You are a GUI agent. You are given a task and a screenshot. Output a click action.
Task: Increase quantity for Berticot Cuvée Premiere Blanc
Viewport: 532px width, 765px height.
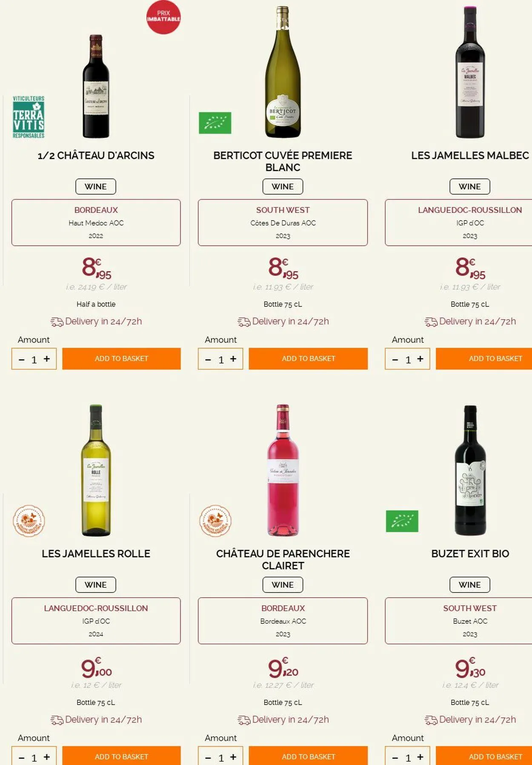coord(233,359)
